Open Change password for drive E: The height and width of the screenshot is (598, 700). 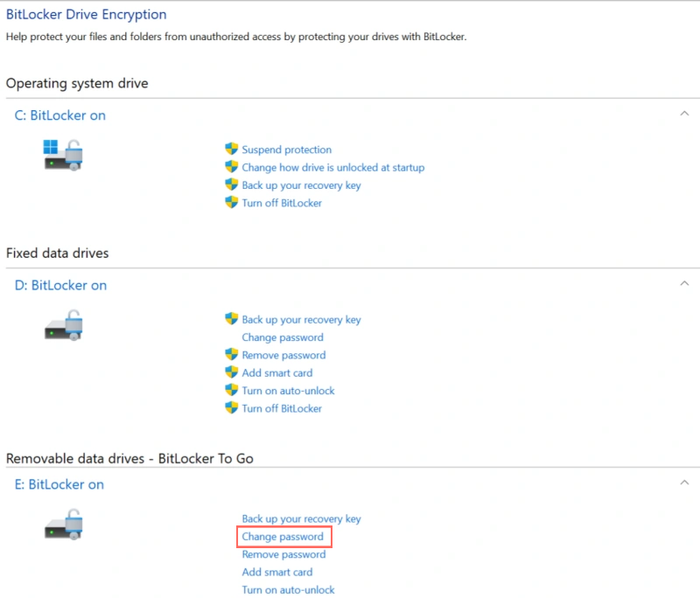(x=283, y=536)
